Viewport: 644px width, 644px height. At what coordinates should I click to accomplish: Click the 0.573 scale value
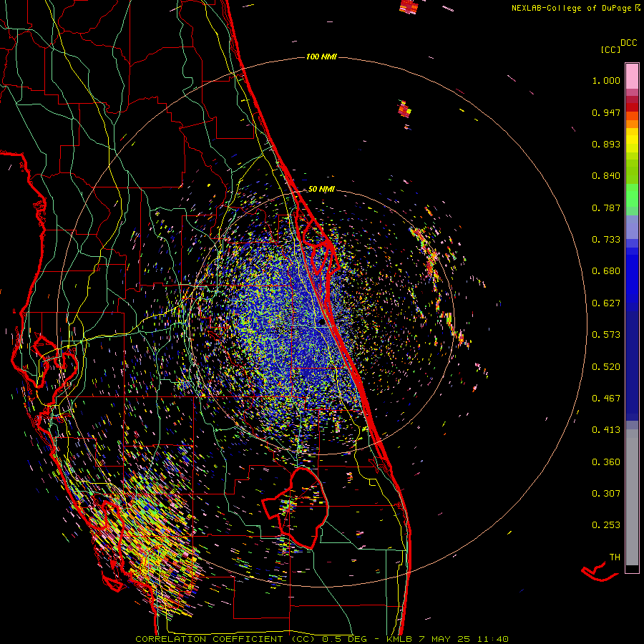(606, 335)
